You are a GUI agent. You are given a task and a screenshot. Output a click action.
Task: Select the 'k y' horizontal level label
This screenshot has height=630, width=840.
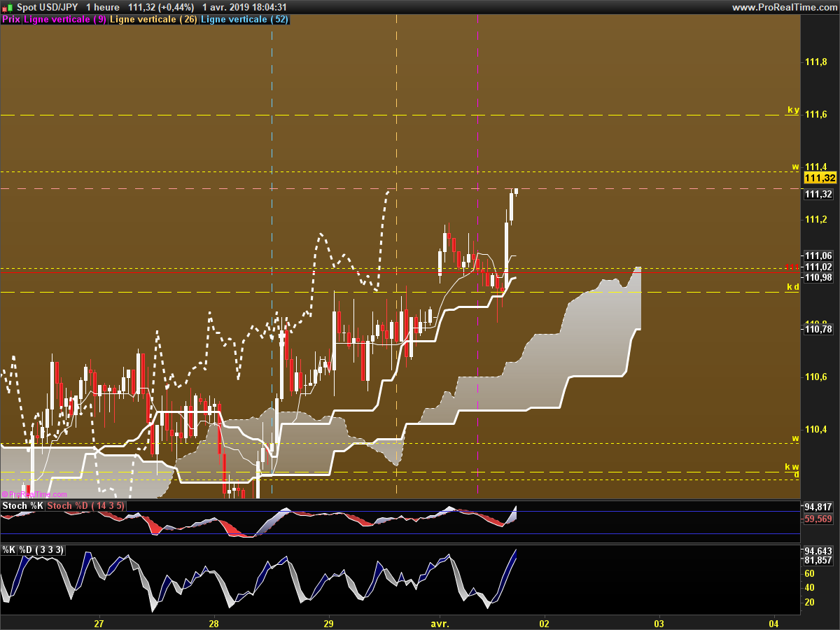point(792,110)
